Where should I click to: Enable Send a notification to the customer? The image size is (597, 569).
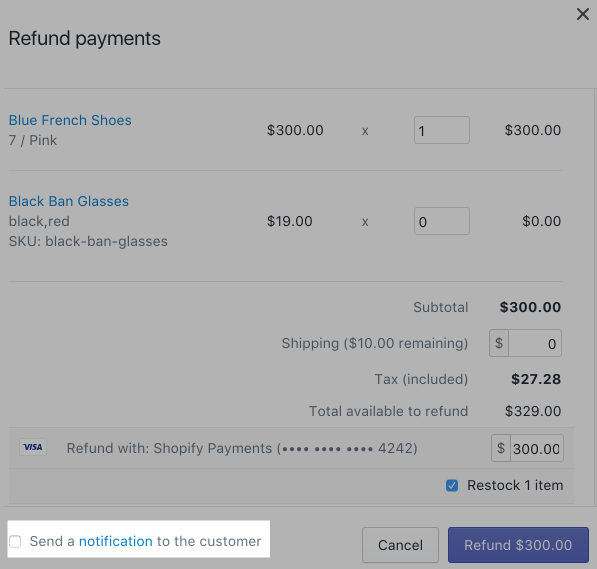pos(15,541)
